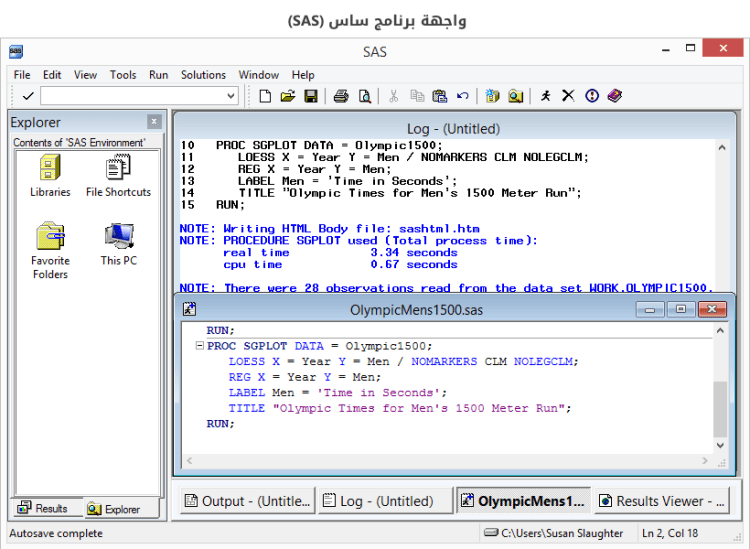Maximize the OlympicMens1500.sas editor window
The height and width of the screenshot is (549, 750).
coord(681,309)
